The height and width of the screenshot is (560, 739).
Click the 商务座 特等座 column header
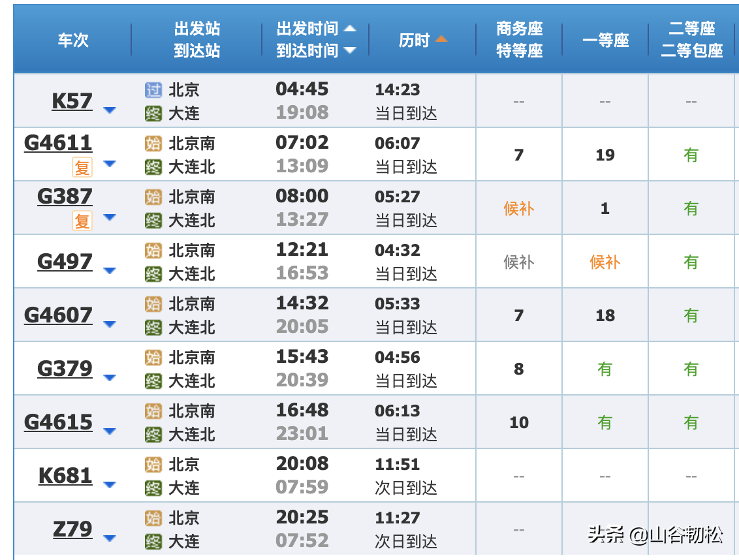[520, 40]
